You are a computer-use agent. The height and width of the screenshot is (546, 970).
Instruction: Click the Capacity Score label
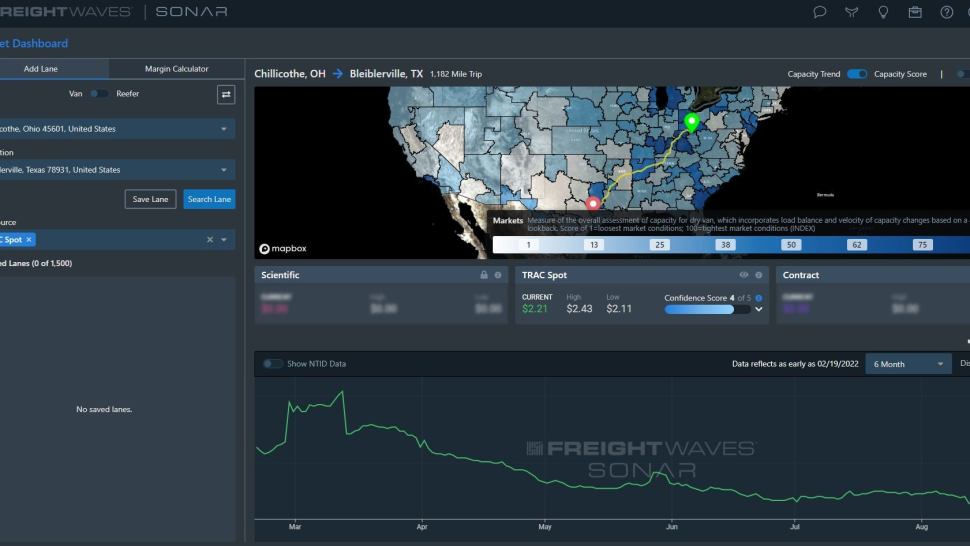(900, 74)
